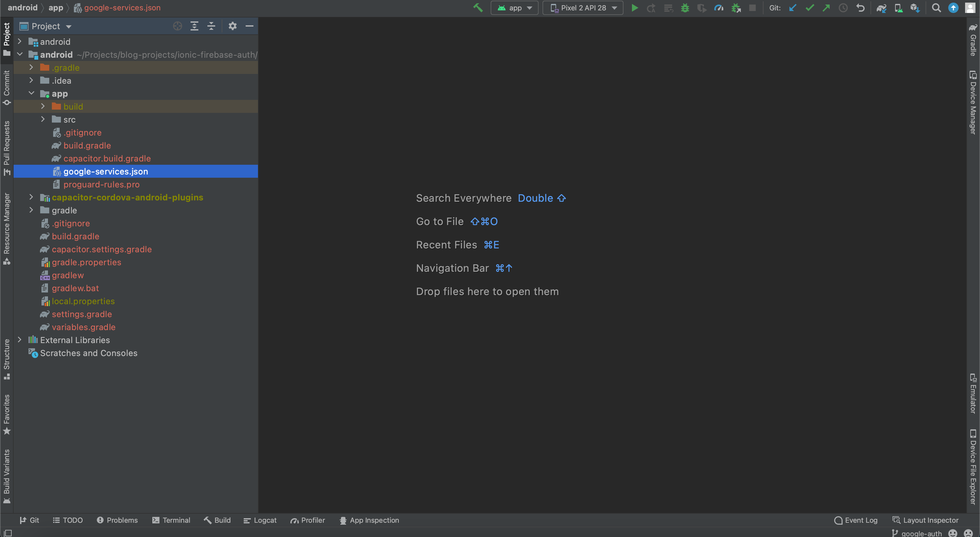
Task: Open the Layout Inspector
Action: point(925,520)
